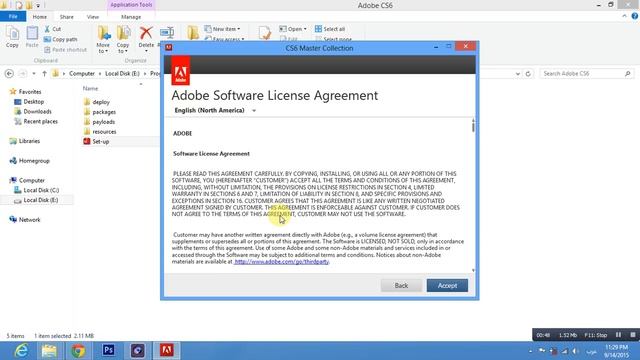Click the Application Tools tab header

(131, 5)
